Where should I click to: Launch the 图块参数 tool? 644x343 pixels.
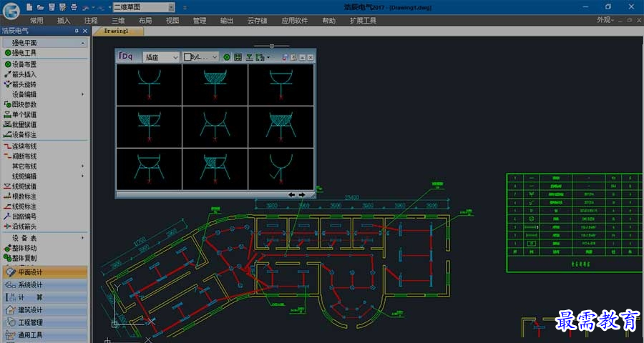pyautogui.click(x=20, y=104)
